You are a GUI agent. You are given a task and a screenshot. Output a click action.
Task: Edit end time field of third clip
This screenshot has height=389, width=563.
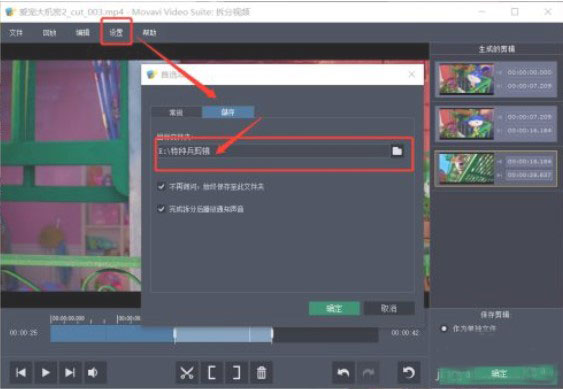[x=529, y=175]
